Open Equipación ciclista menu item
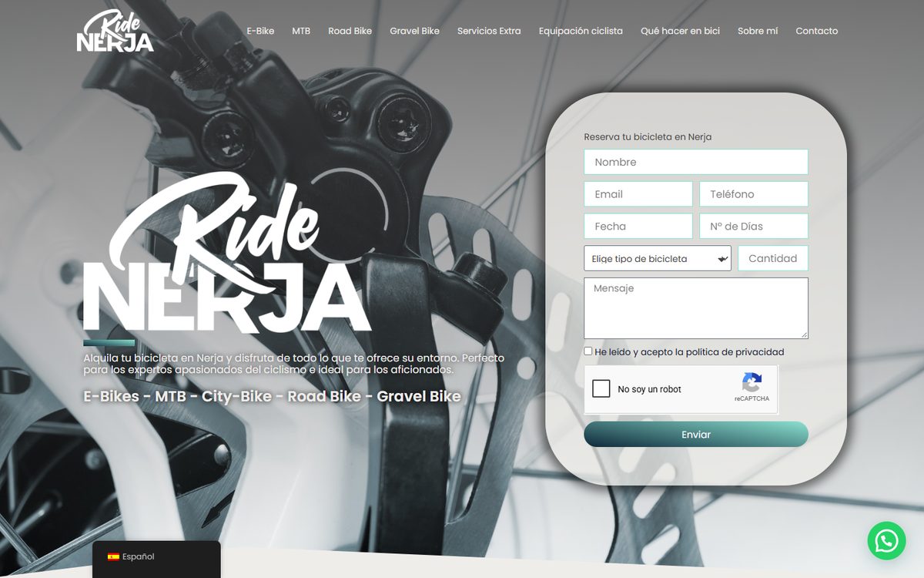 [581, 31]
